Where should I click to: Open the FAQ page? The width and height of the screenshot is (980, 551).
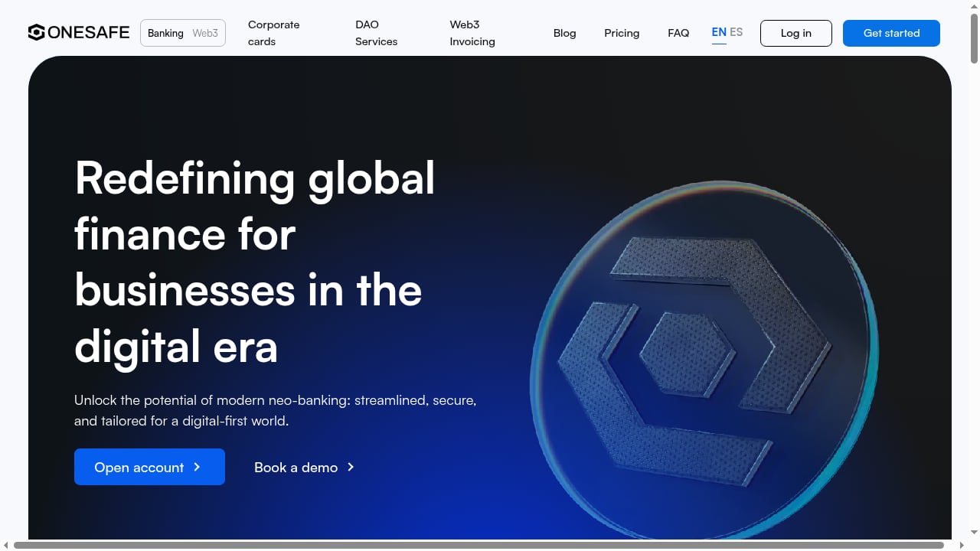coord(678,33)
